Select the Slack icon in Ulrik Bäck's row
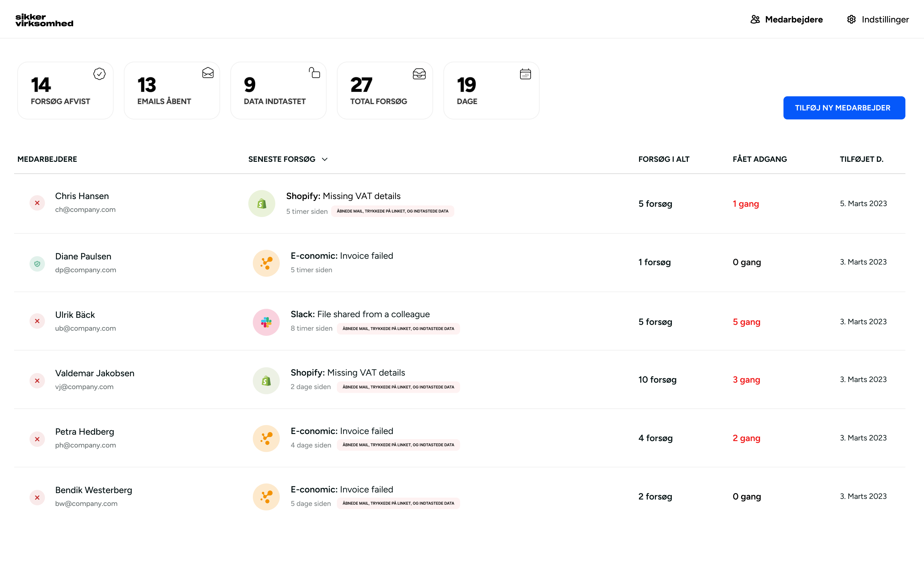Image resolution: width=924 pixels, height=565 pixels. point(266,322)
